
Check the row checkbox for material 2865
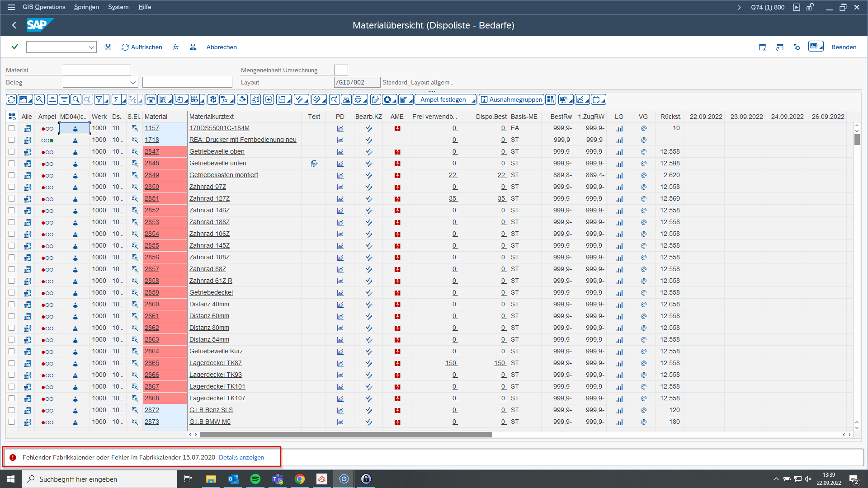click(x=12, y=363)
